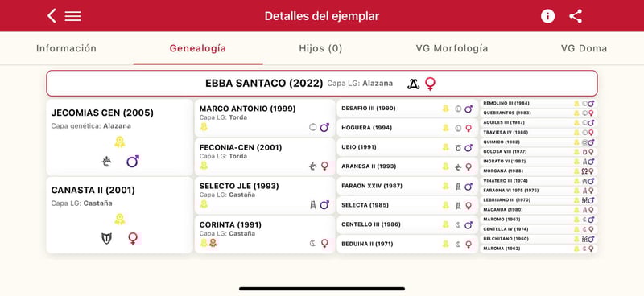Click the female symbol beside EBBA SANTACO
Screen dimensions: 644x296
pyautogui.click(x=430, y=84)
